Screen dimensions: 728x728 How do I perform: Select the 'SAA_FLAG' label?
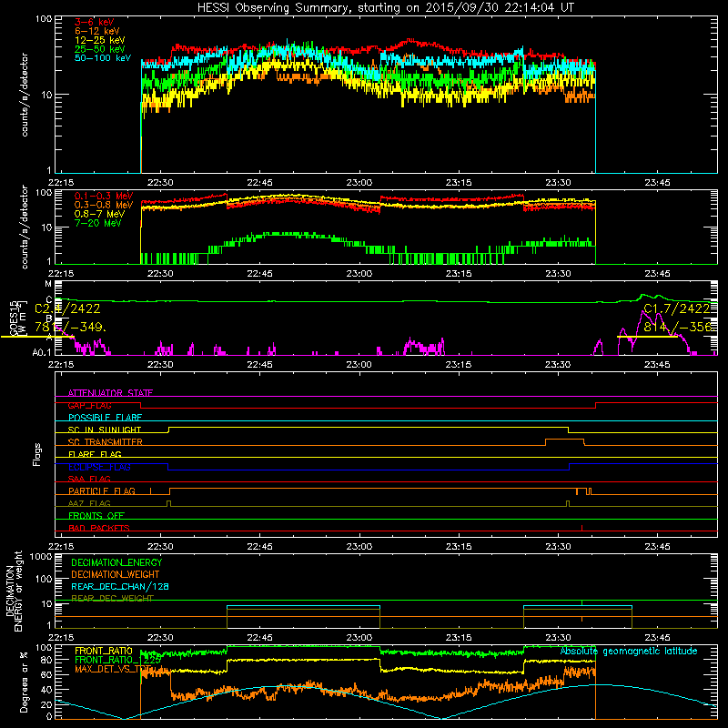[89, 479]
